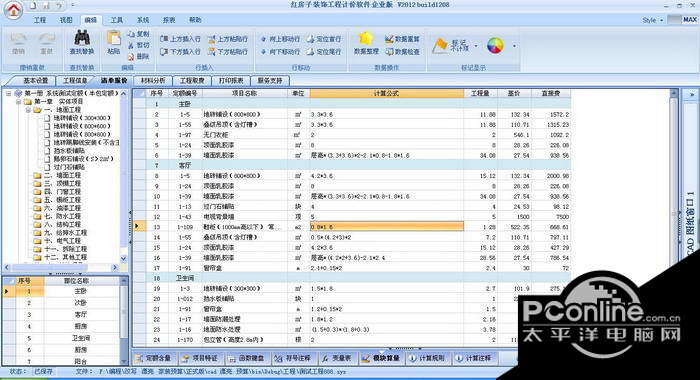Screen dimensions: 700x380
Task: Click tree panel vertical scroll down arrow
Action: [x=124, y=259]
